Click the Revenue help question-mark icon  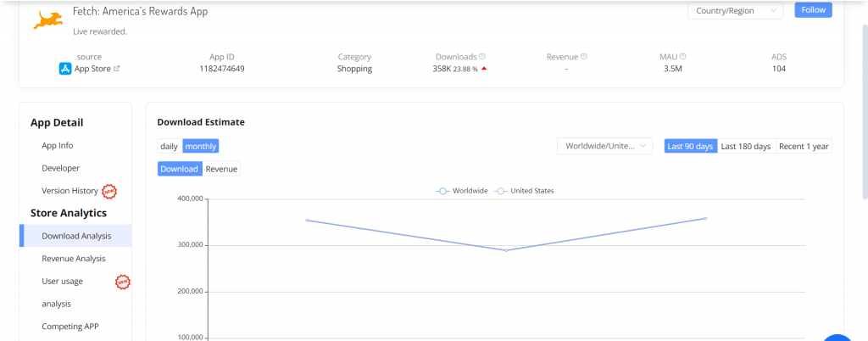coord(584,57)
